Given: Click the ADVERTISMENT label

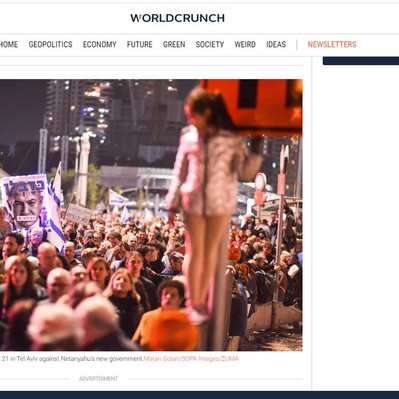Looking at the screenshot, I should pos(98,379).
